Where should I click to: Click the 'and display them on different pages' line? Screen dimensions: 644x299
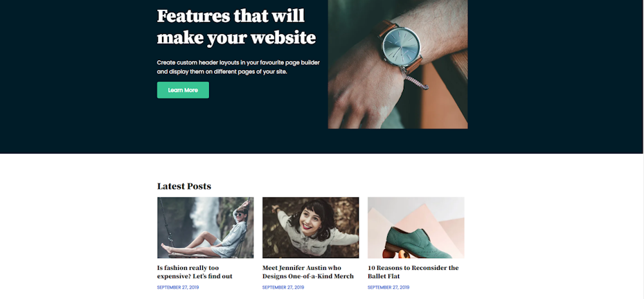(222, 71)
